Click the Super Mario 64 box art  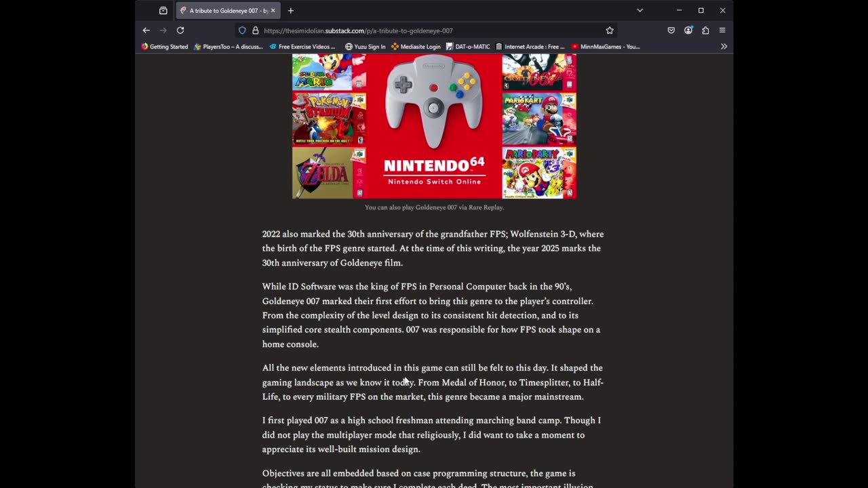click(329, 72)
